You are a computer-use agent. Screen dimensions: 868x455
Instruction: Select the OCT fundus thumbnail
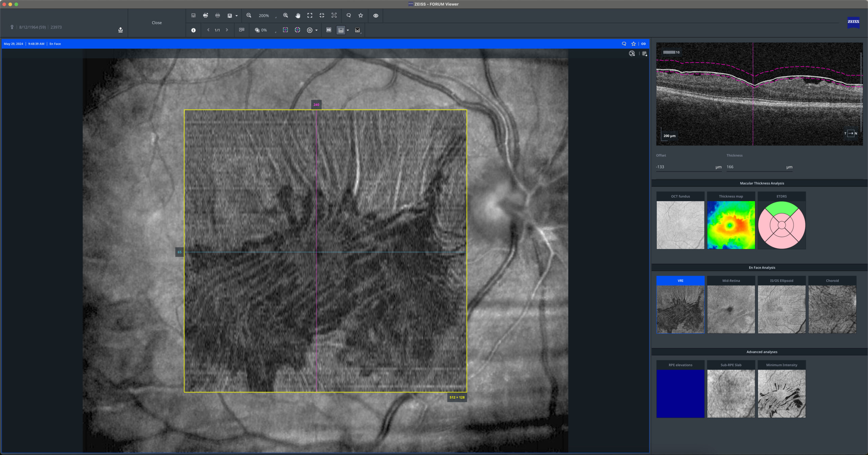(x=680, y=221)
